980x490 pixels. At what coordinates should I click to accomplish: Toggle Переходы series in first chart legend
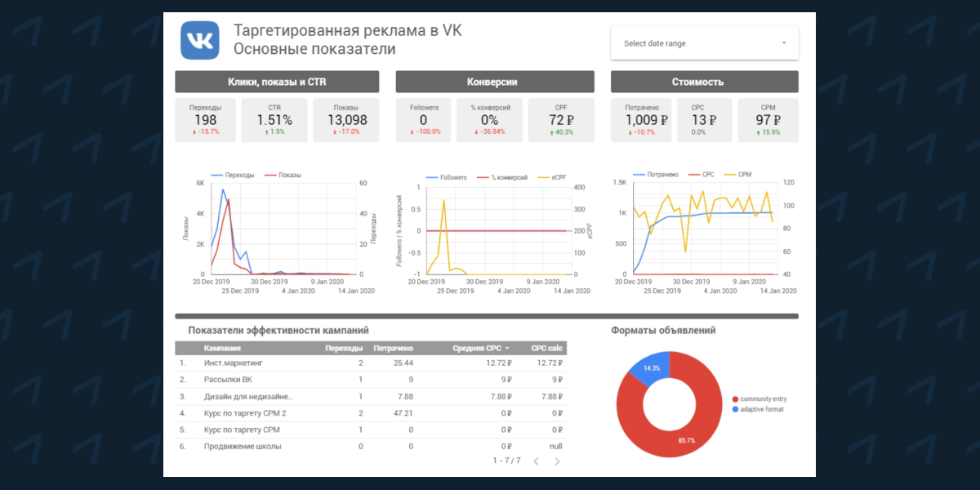pyautogui.click(x=233, y=175)
